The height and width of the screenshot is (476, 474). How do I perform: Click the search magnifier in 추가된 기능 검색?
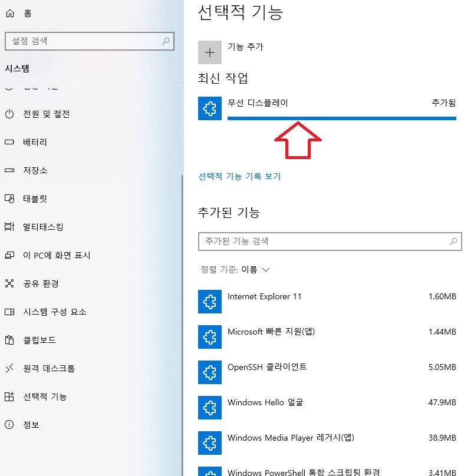(x=453, y=242)
